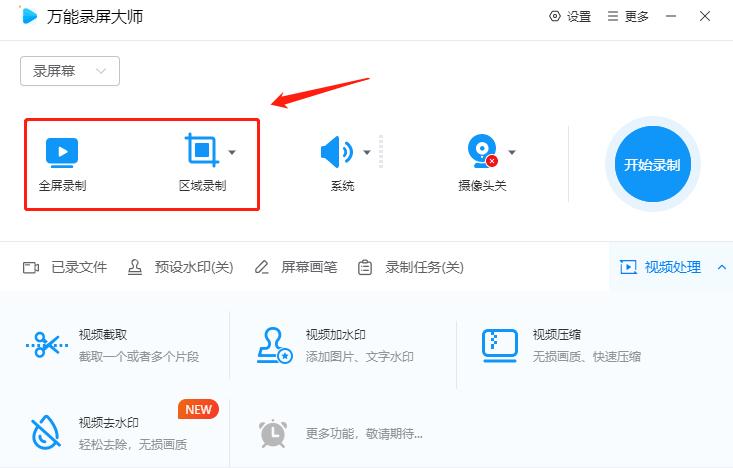Viewport: 733px width, 468px height.
Task: Click the 区域录制 label
Action: click(x=202, y=186)
